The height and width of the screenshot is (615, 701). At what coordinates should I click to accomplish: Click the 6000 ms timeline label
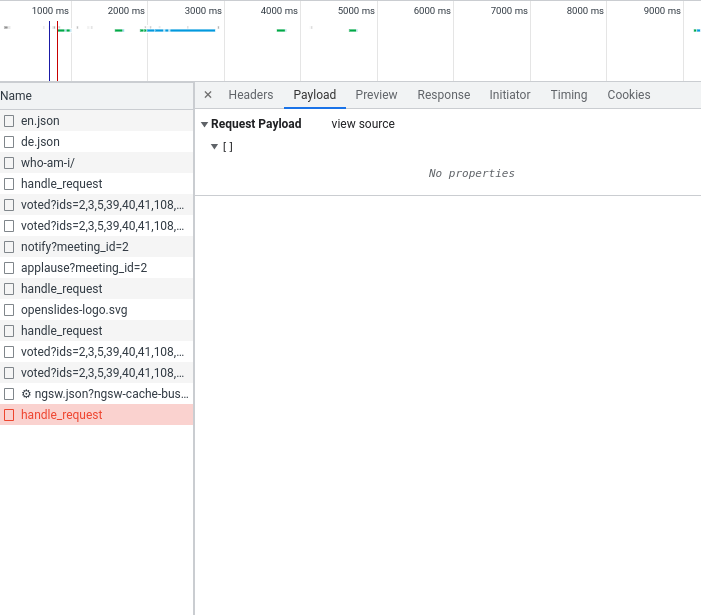(x=432, y=11)
